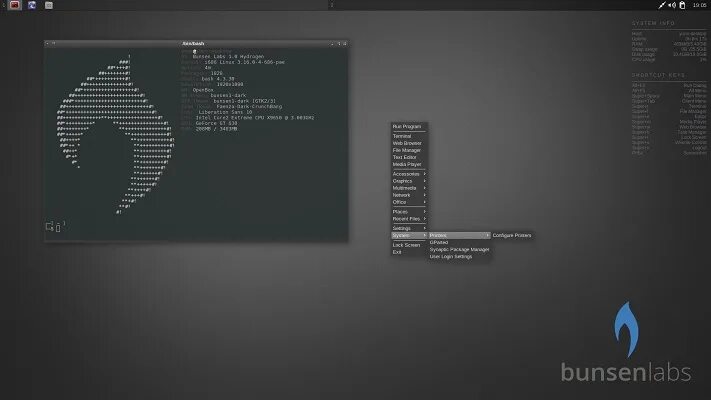Viewport: 711px width, 400px height.
Task: Click the clipboard manager tray icon
Action: 682,5
